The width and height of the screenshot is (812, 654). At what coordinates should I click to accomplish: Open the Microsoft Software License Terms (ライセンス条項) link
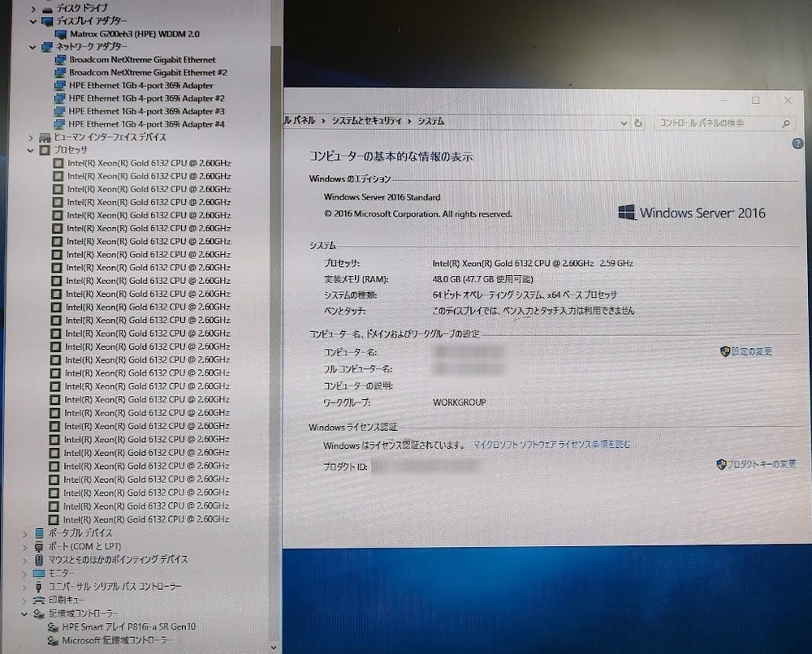(x=552, y=445)
